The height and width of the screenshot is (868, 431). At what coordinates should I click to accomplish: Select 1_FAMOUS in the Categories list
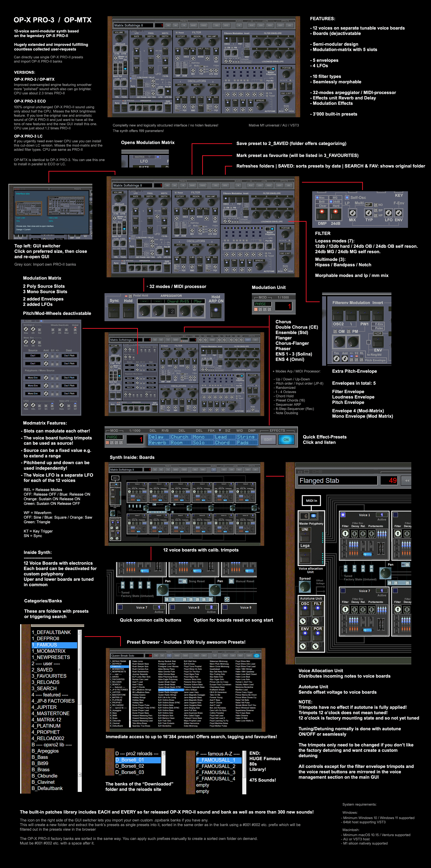[x=54, y=645]
